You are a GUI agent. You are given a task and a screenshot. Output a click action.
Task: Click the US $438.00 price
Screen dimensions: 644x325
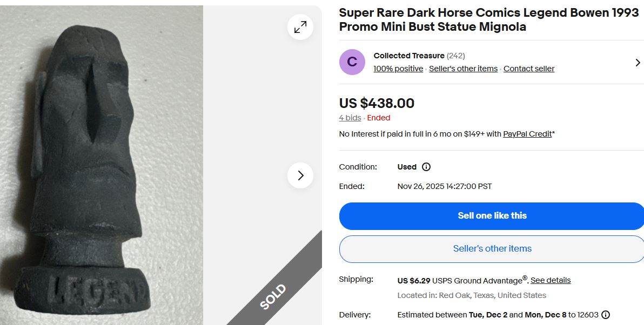(377, 103)
